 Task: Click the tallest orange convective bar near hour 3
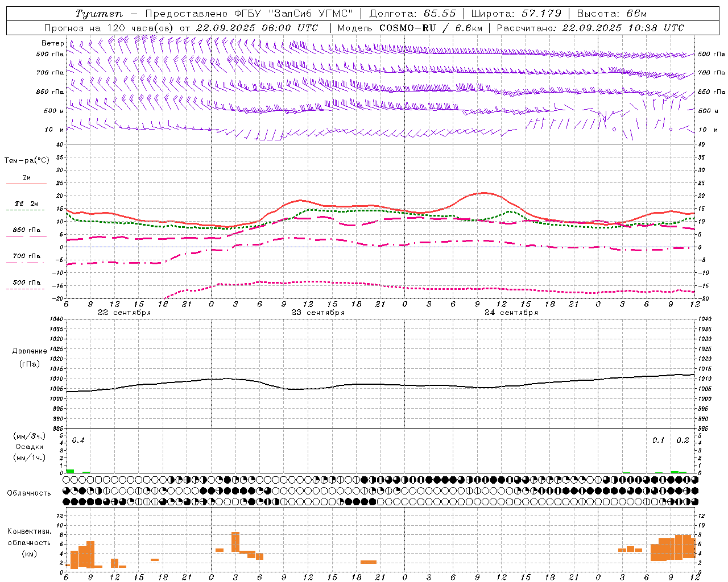(x=235, y=542)
